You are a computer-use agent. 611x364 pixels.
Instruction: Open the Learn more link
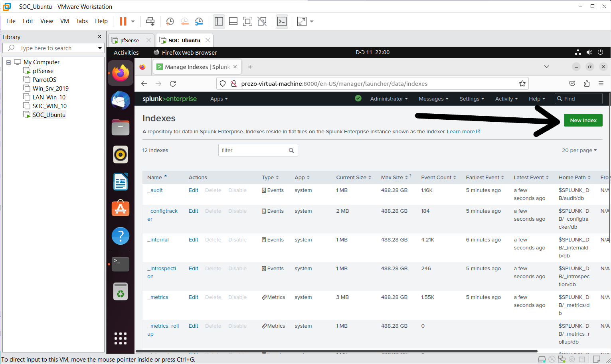pyautogui.click(x=463, y=132)
